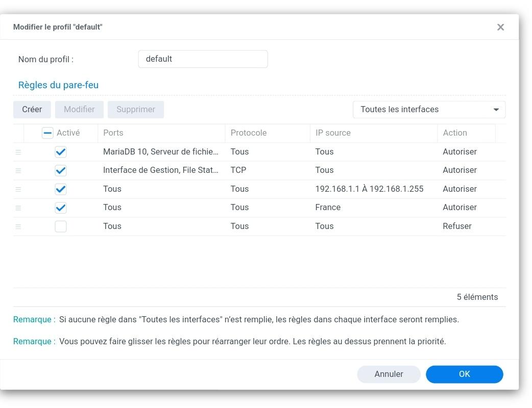Click drag handle of Refuser rule row
Viewport: 532px width, 408px height.
(x=18, y=226)
